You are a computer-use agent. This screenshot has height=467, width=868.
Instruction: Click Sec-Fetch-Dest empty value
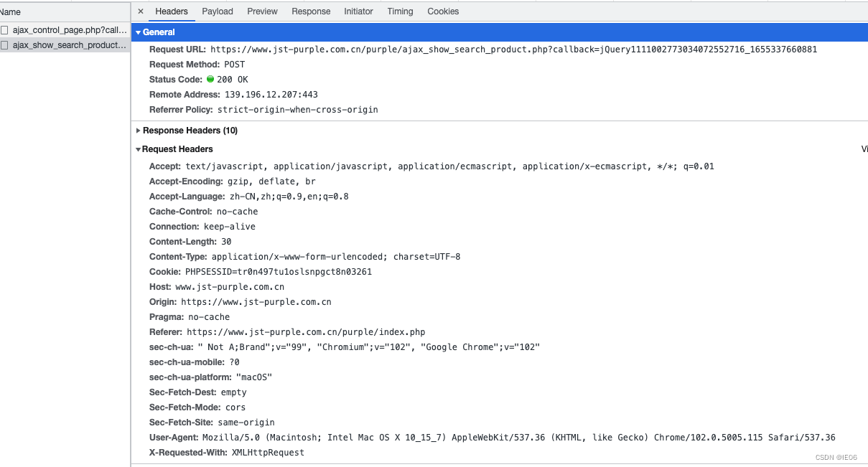[233, 392]
